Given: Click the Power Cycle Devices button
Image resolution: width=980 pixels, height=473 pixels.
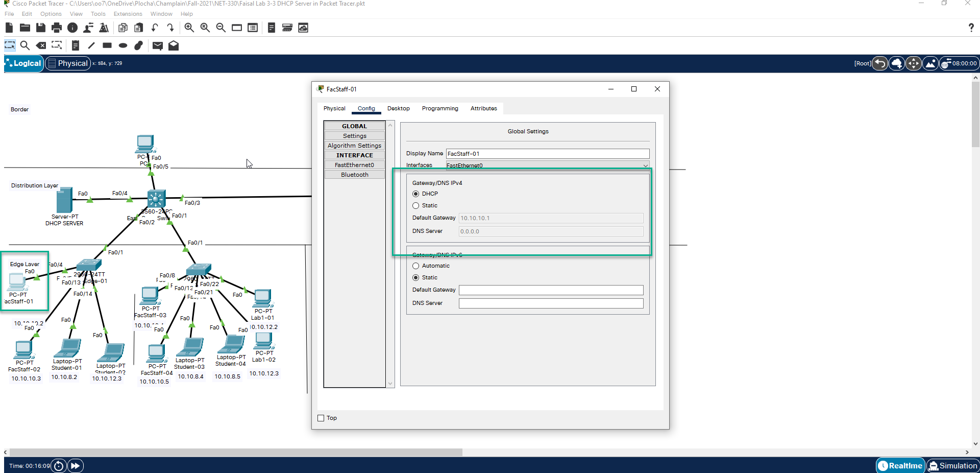Looking at the screenshot, I should click(59, 465).
